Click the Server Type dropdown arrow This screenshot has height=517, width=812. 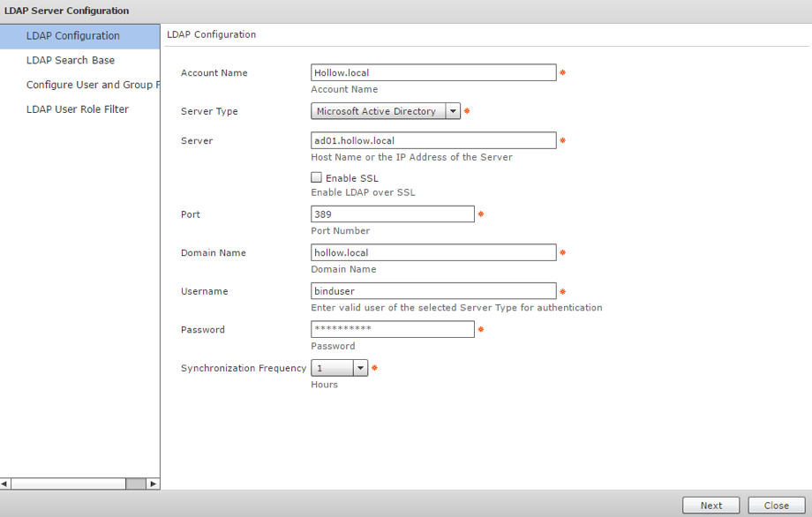coord(453,111)
